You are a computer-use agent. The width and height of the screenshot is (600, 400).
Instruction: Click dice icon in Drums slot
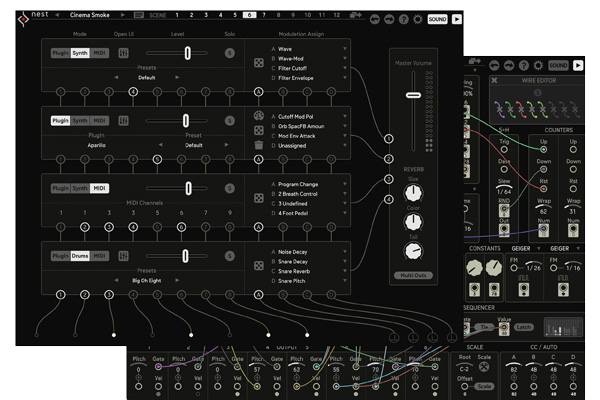tap(259, 263)
